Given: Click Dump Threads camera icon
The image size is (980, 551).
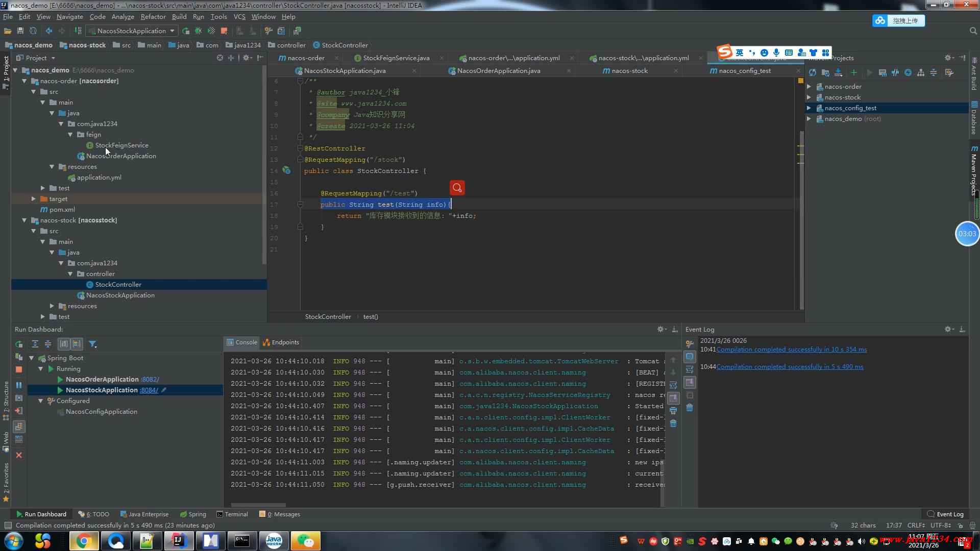Looking at the screenshot, I should tap(19, 398).
